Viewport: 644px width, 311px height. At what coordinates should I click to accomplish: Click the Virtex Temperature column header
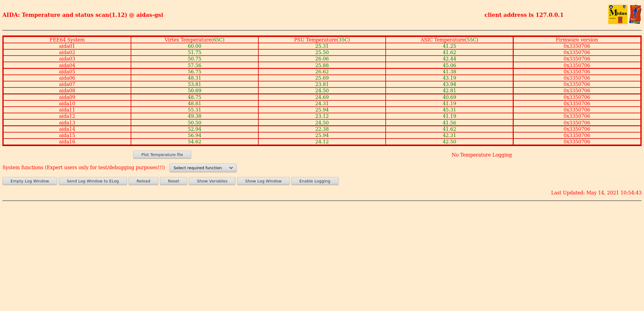coord(195,40)
